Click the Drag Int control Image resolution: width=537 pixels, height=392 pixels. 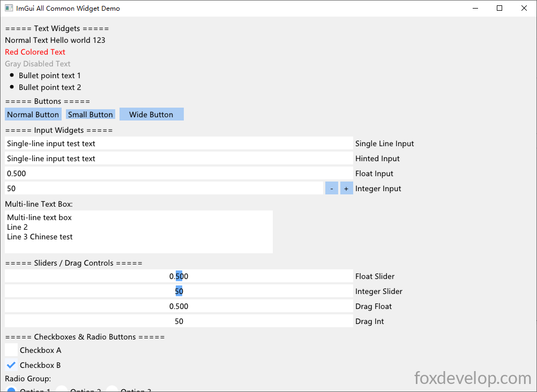(x=179, y=321)
